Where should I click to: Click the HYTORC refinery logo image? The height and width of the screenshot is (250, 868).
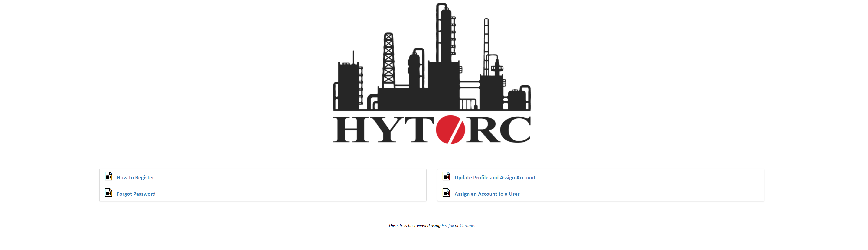tap(432, 73)
